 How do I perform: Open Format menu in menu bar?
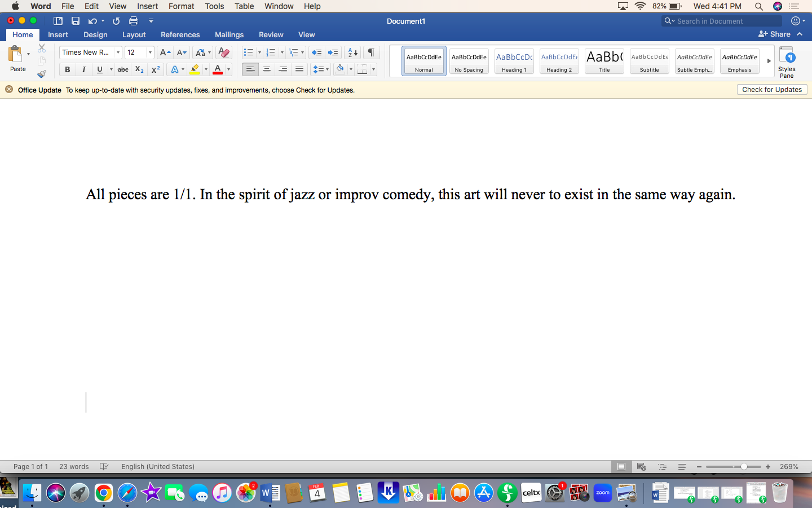(181, 6)
